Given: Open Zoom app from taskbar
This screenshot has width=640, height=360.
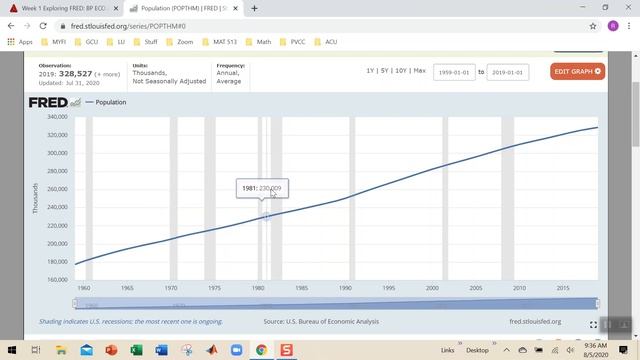Looking at the screenshot, I should 236,350.
